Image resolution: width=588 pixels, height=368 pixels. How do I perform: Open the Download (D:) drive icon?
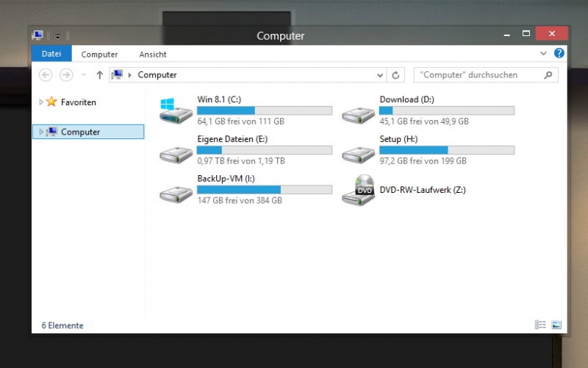click(x=358, y=115)
